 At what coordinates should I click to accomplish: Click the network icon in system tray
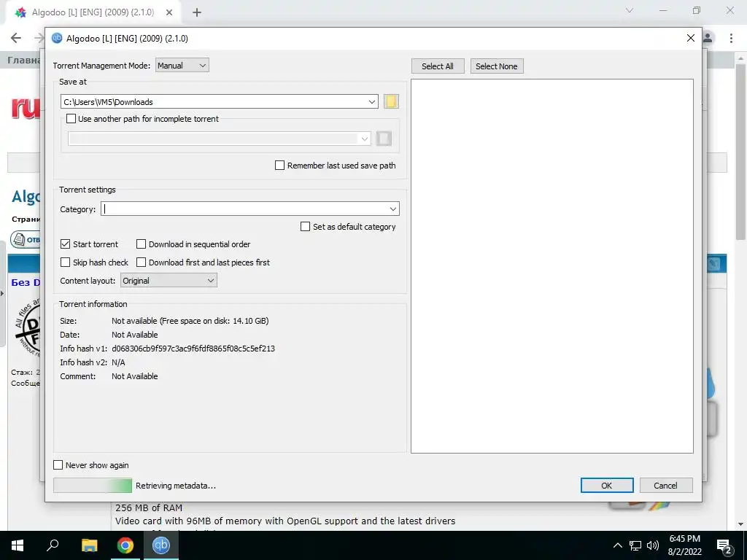pyautogui.click(x=635, y=545)
